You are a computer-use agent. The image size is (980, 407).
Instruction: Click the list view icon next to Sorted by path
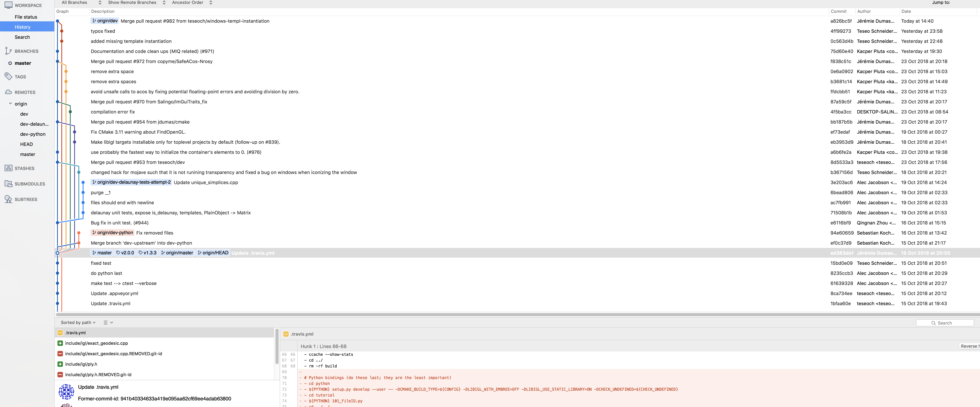(105, 322)
